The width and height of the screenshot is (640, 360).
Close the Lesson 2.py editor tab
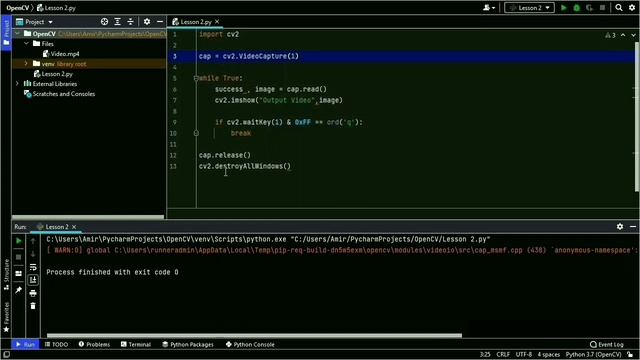(x=217, y=22)
